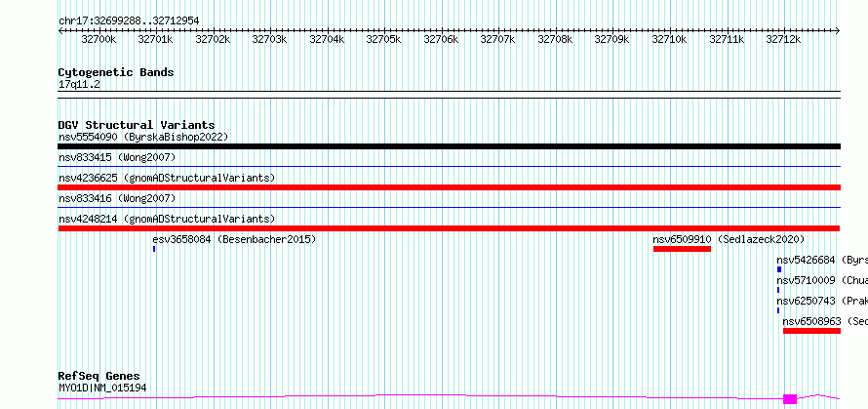Open variant nsv4248214 gnomAD label
The height and width of the screenshot is (409, 868).
pyautogui.click(x=167, y=219)
